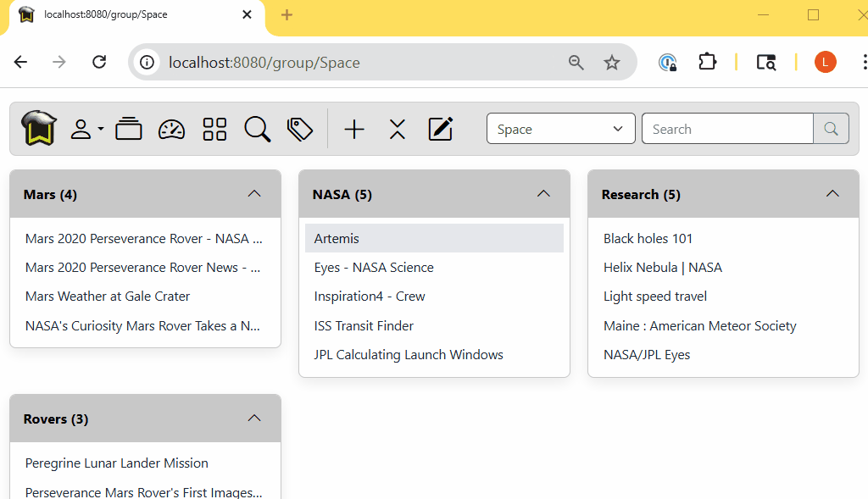
Task: Click the X delete icon in toolbar
Action: [398, 130]
